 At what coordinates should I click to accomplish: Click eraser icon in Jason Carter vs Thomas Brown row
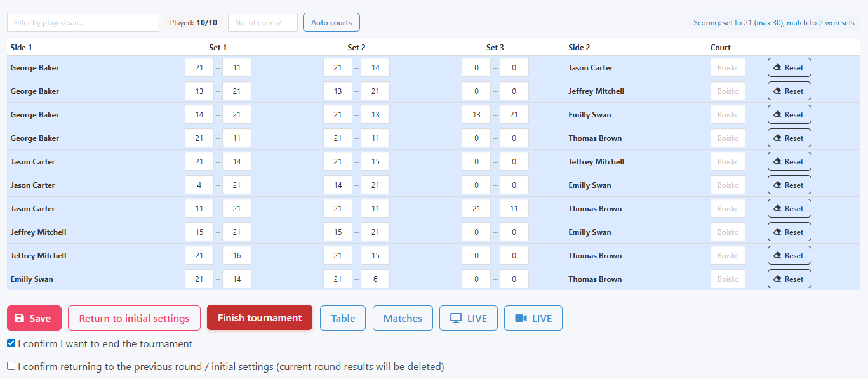coord(778,209)
